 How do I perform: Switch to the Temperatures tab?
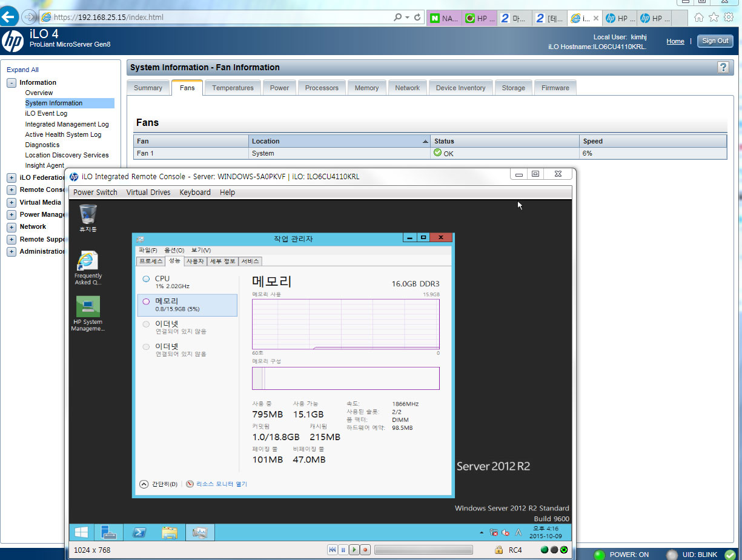233,88
